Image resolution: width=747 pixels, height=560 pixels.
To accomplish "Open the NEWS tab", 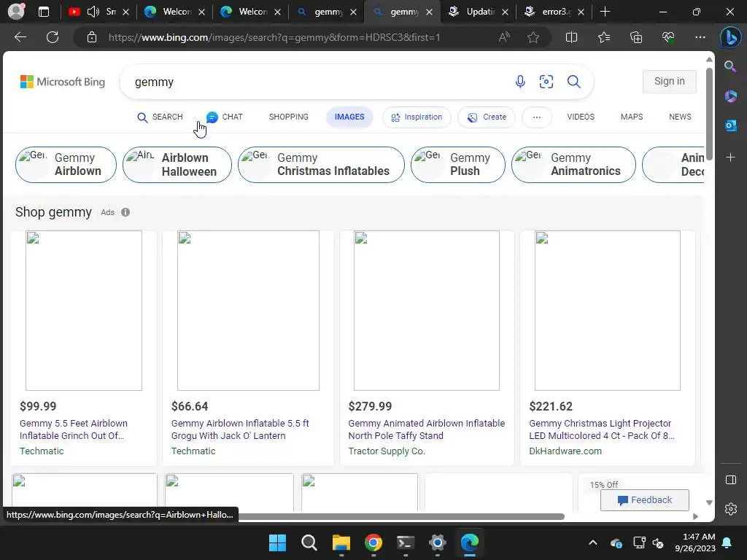I will pos(680,117).
